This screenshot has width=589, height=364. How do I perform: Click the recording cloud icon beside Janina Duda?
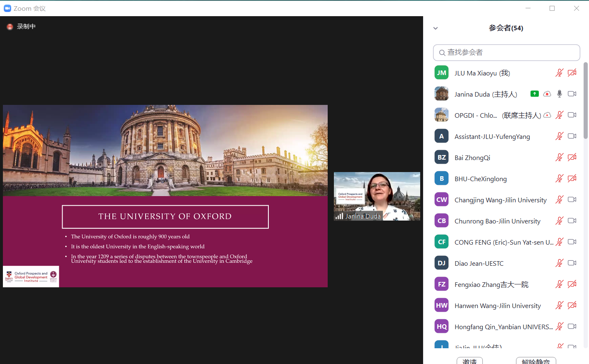pyautogui.click(x=547, y=94)
